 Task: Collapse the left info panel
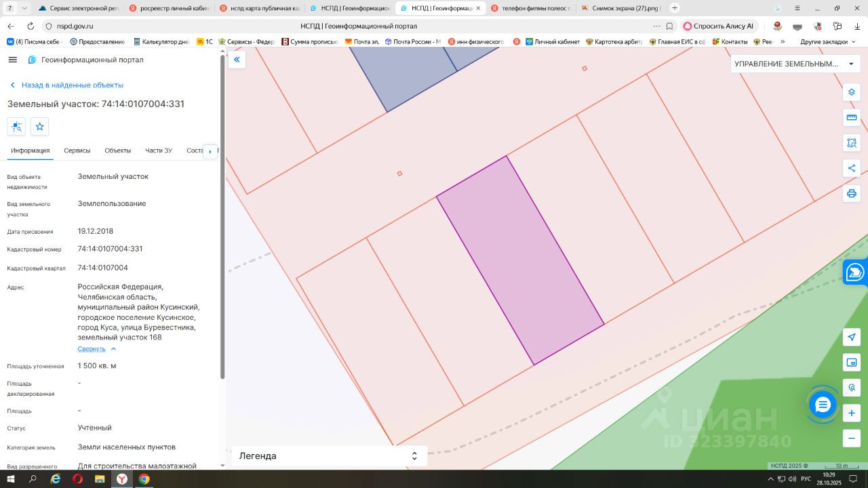pos(237,60)
